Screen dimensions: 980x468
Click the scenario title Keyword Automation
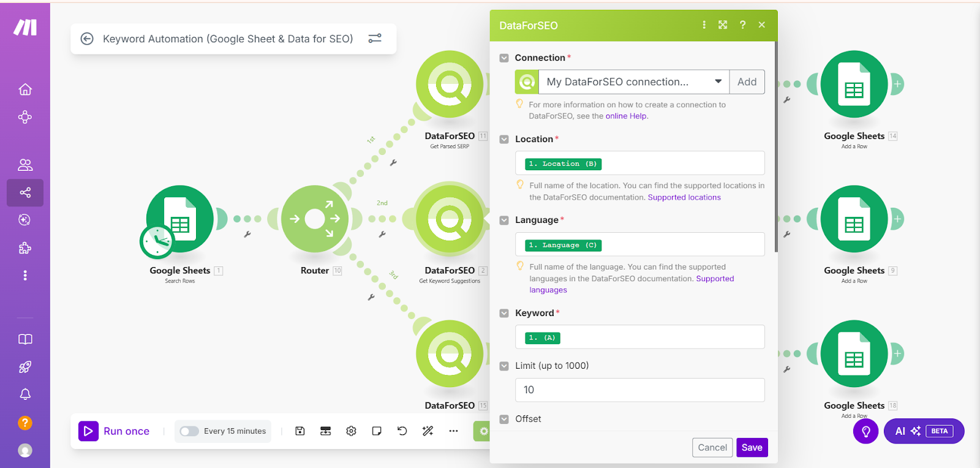coord(228,39)
